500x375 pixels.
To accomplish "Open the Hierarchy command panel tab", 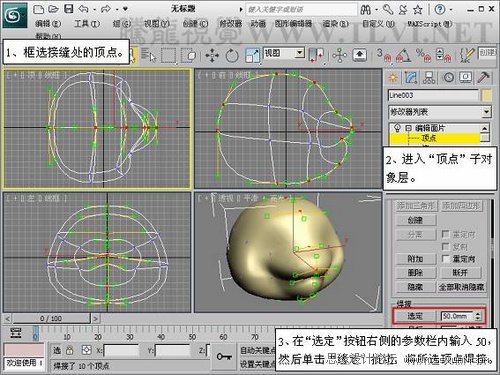I will pos(429,78).
